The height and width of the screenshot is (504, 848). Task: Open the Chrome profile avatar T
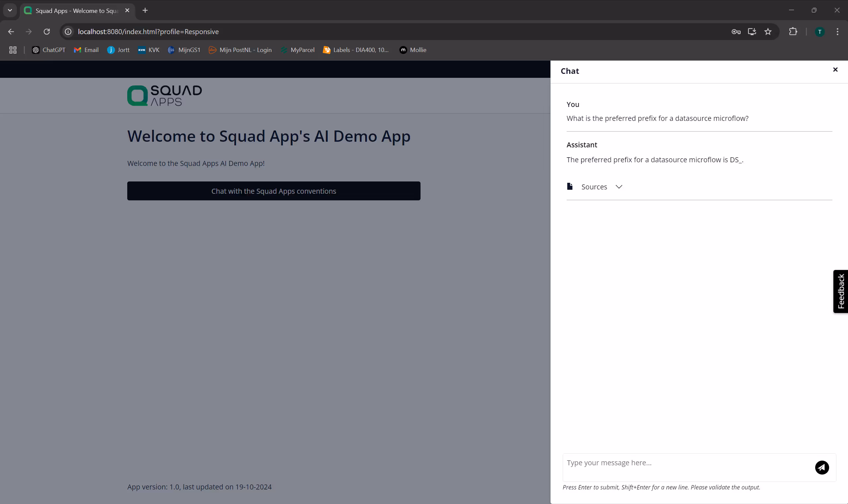(x=820, y=31)
